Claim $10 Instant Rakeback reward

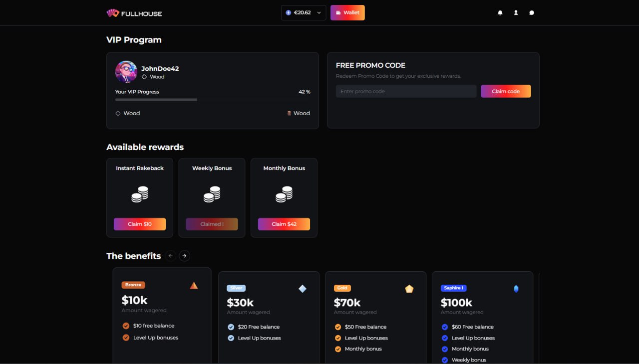coord(140,224)
